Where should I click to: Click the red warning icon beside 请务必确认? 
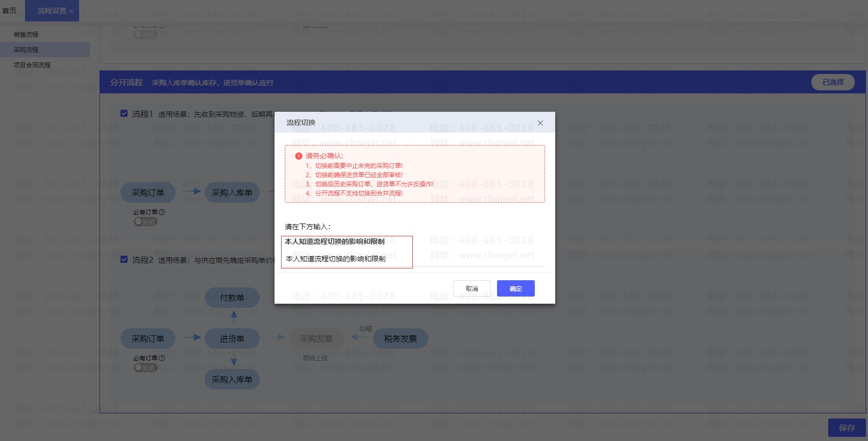pos(299,156)
